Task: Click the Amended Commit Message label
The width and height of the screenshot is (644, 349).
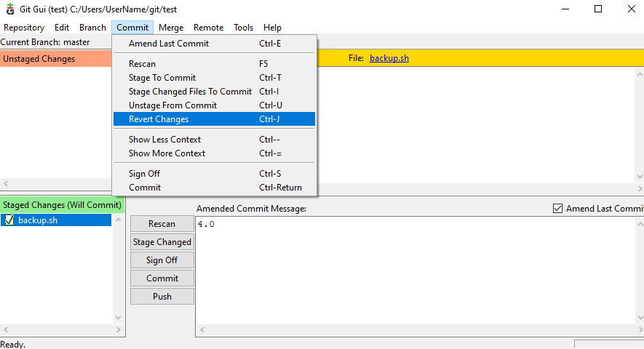Action: 251,209
